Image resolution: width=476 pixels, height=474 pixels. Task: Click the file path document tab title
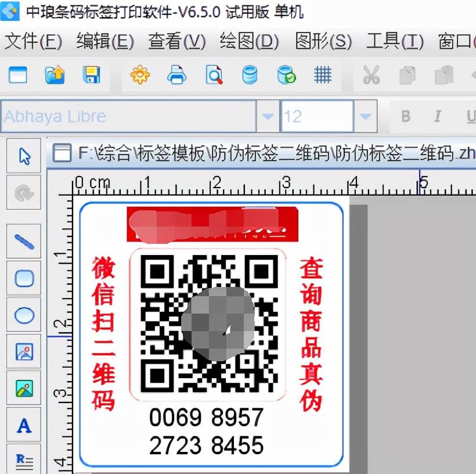coord(277,153)
